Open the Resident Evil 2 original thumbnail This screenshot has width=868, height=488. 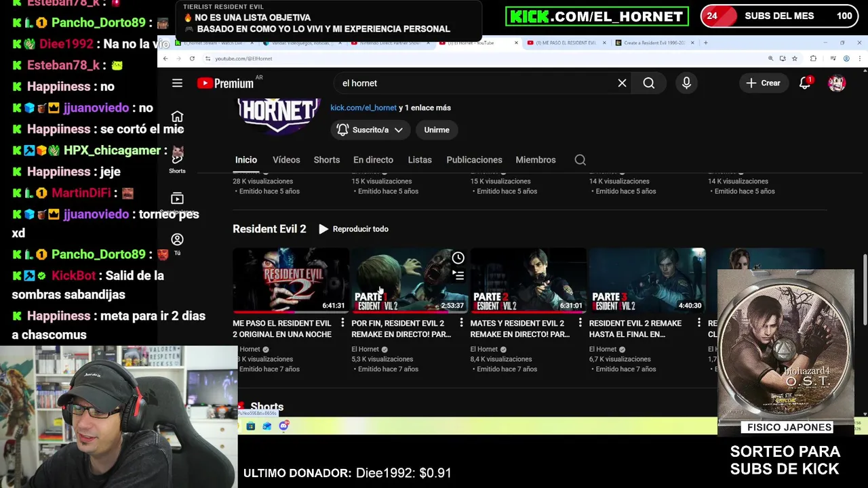tap(291, 280)
